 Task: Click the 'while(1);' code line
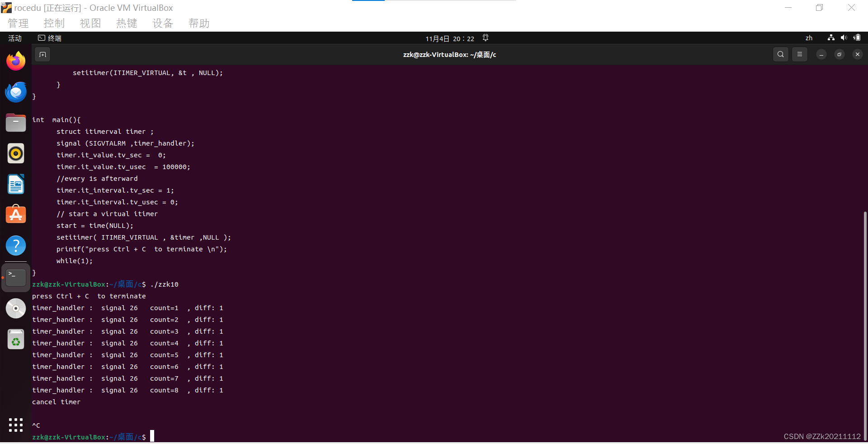click(75, 261)
